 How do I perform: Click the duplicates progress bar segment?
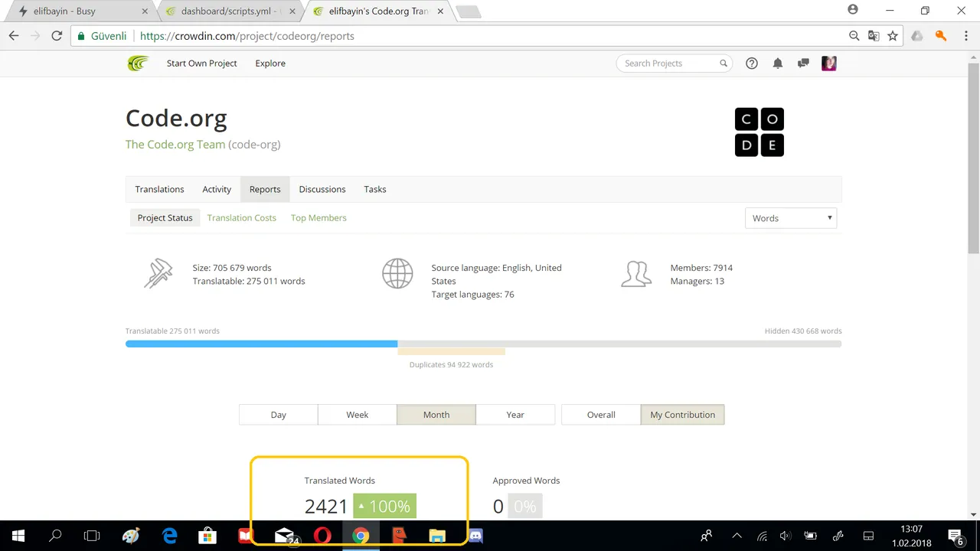tap(451, 352)
